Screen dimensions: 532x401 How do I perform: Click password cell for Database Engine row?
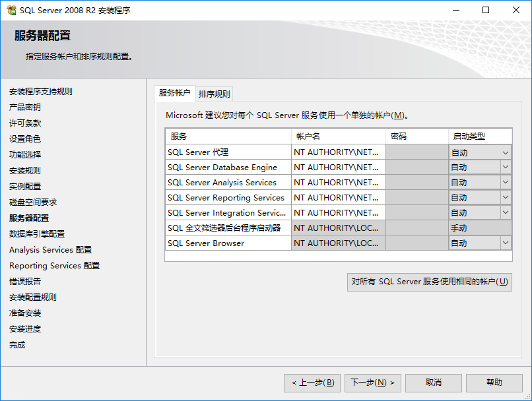pos(417,167)
